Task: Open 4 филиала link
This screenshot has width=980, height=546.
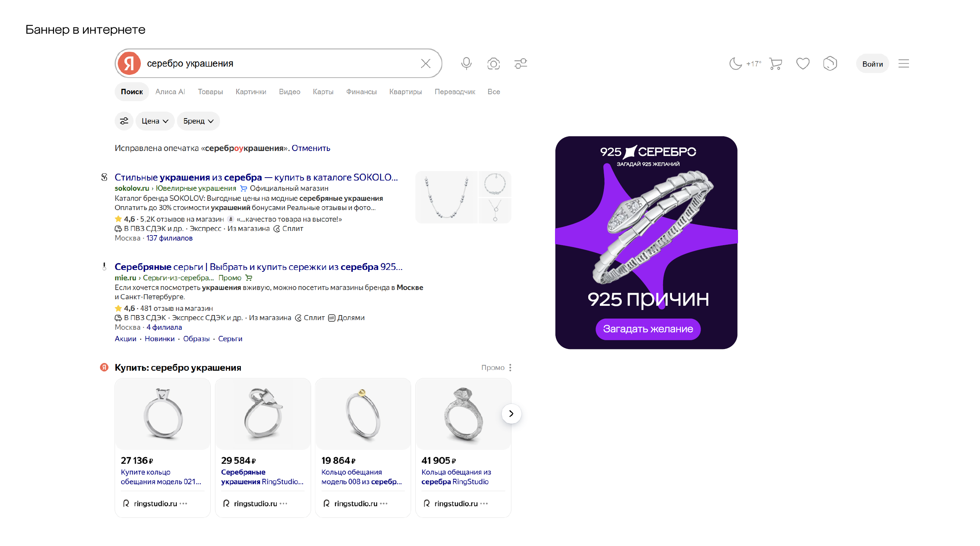Action: [x=164, y=327]
